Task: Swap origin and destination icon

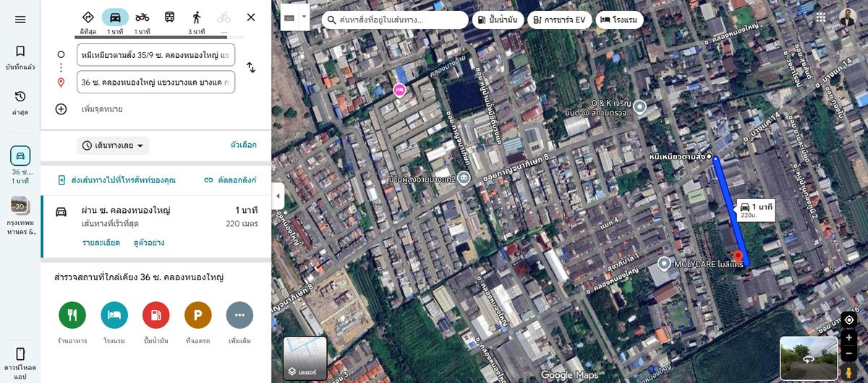Action: pyautogui.click(x=251, y=67)
